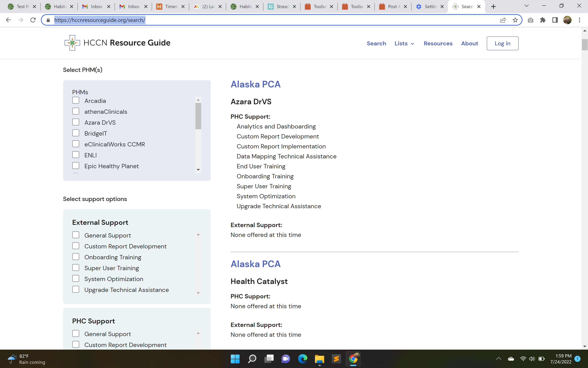Check the Arcadia PHM checkbox
Viewport: 588px width, 368px height.
point(76,101)
